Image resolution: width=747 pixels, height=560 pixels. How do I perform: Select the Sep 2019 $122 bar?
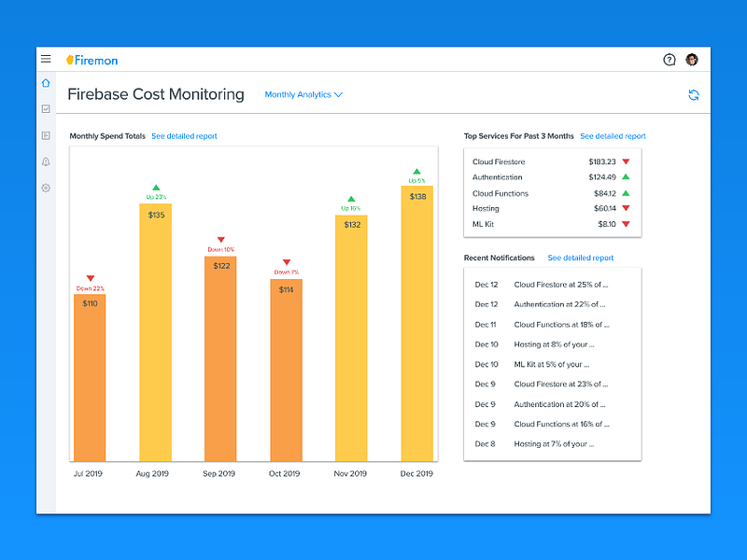pyautogui.click(x=220, y=358)
